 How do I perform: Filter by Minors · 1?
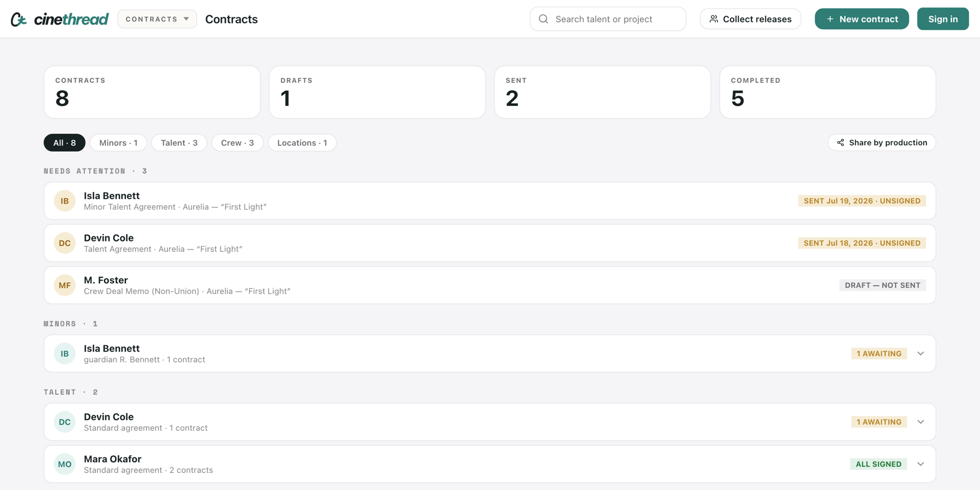point(119,142)
